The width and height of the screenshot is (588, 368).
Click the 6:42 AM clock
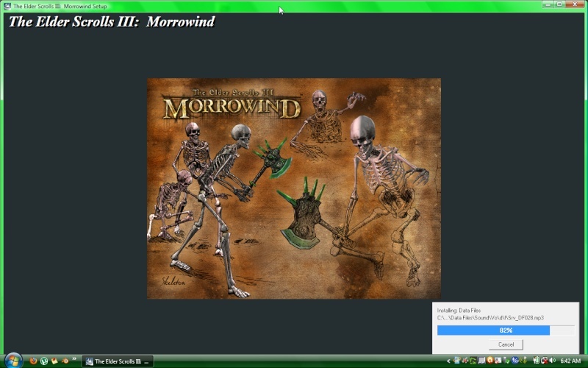pos(570,361)
